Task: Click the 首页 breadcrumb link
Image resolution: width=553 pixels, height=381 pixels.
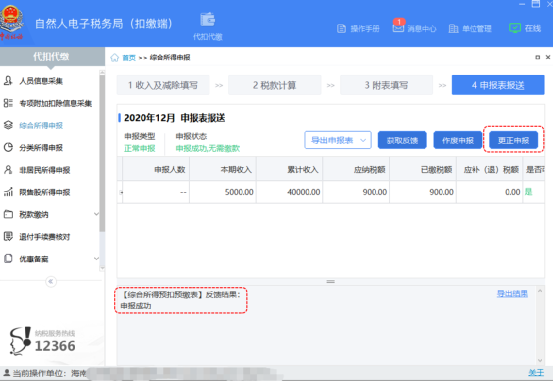Action: [x=129, y=58]
